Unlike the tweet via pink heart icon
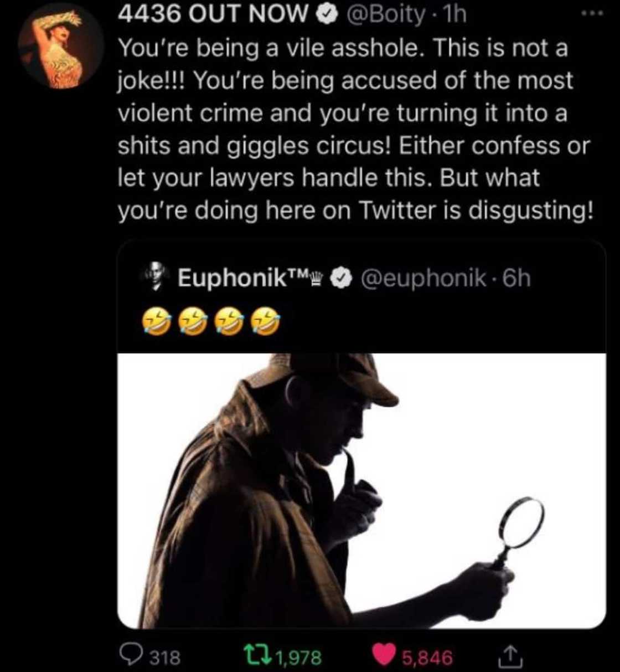620x672 pixels. click(383, 656)
